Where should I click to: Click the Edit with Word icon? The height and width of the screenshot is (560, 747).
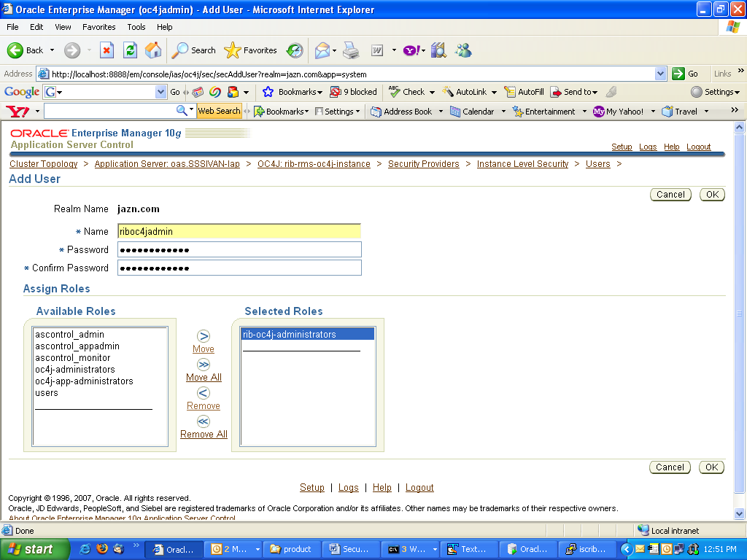click(377, 50)
